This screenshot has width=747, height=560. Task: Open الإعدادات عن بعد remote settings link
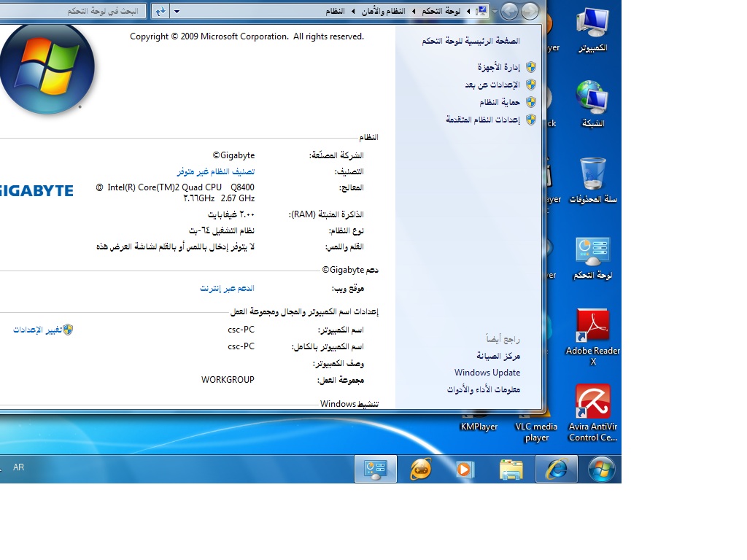click(x=492, y=85)
